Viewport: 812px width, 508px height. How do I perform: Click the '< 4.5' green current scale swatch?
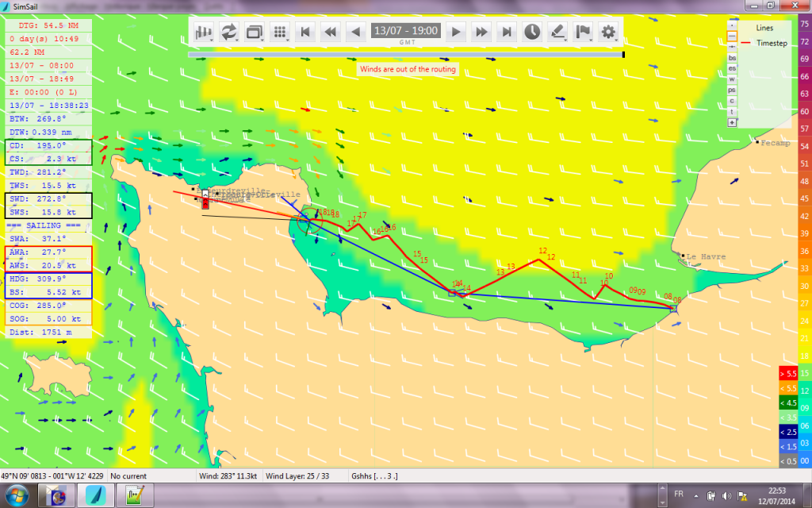click(788, 402)
